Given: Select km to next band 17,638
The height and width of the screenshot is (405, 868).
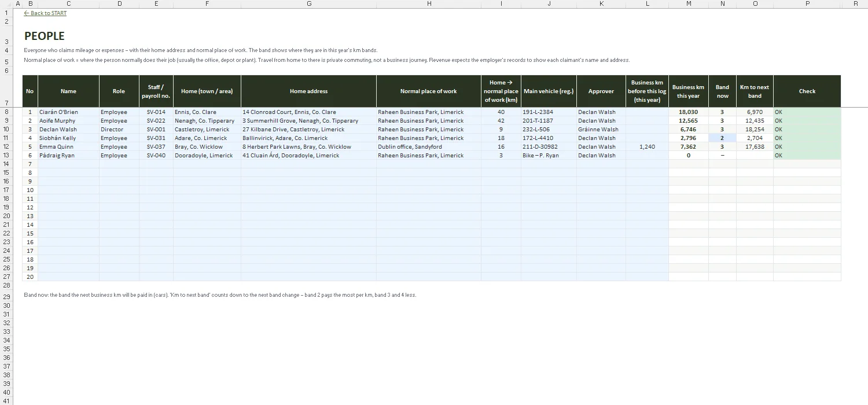Looking at the screenshot, I should [755, 146].
